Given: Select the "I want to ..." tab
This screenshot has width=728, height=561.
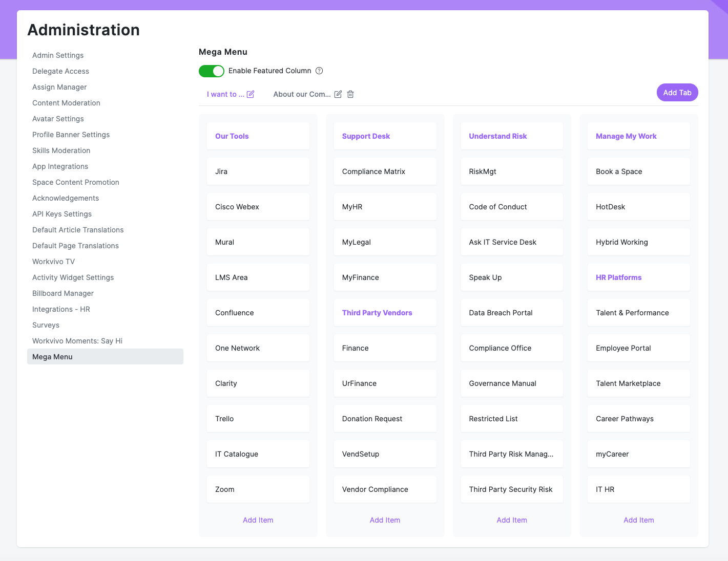Looking at the screenshot, I should pos(224,94).
